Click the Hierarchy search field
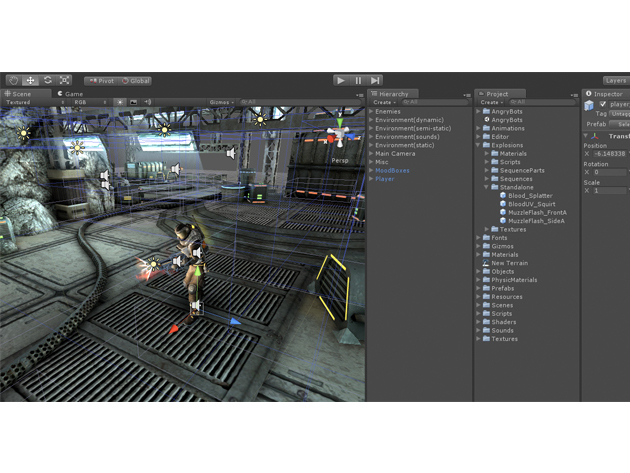This screenshot has width=630, height=473. click(434, 102)
